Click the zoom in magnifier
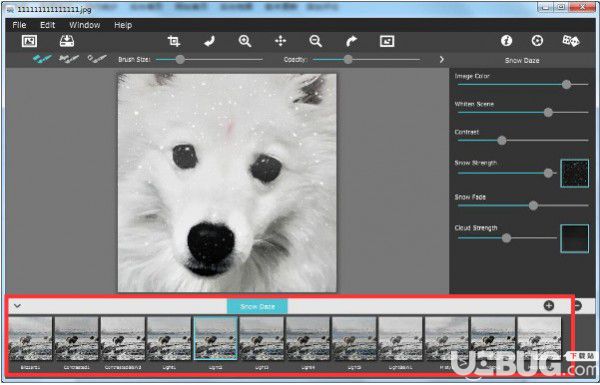Image resolution: width=600 pixels, height=385 pixels. (x=245, y=41)
